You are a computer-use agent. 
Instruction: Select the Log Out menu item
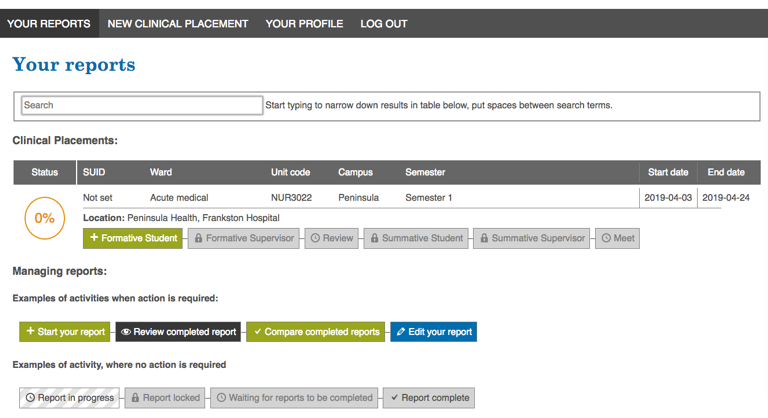pyautogui.click(x=384, y=24)
